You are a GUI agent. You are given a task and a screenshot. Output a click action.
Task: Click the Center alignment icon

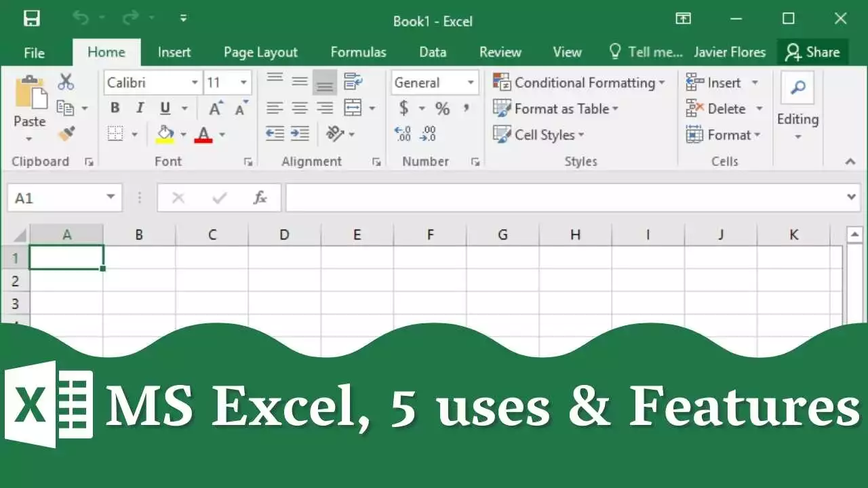(299, 107)
